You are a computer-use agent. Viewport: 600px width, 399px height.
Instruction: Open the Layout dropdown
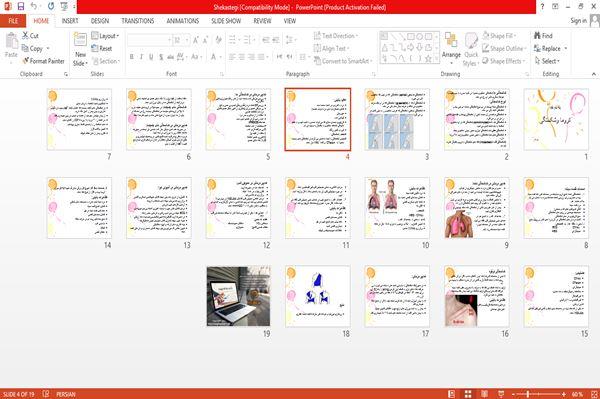pyautogui.click(x=105, y=36)
